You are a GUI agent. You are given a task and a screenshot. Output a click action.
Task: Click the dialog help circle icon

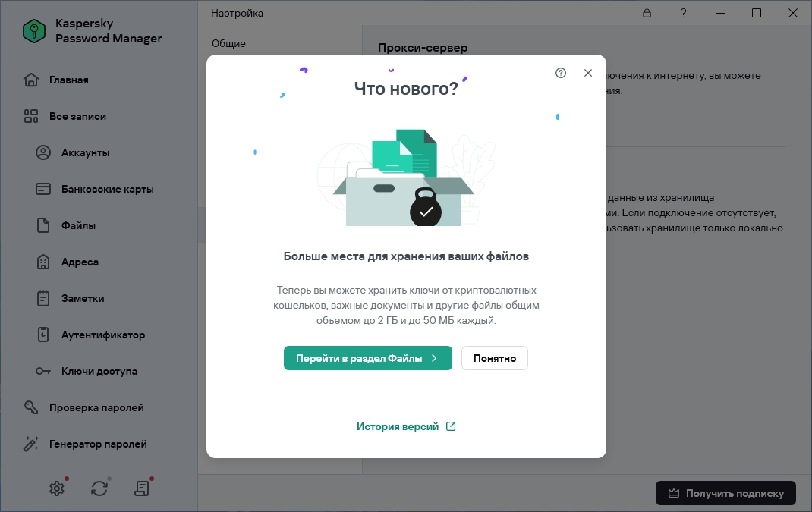(561, 73)
